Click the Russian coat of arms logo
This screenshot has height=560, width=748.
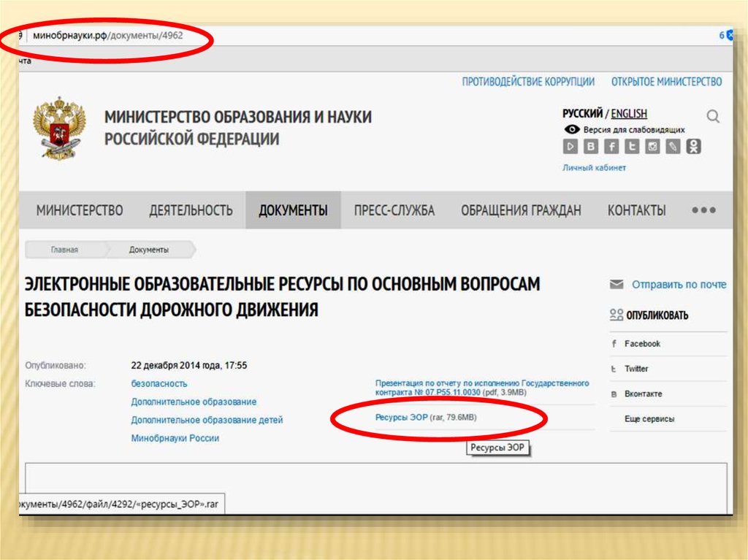tap(60, 128)
